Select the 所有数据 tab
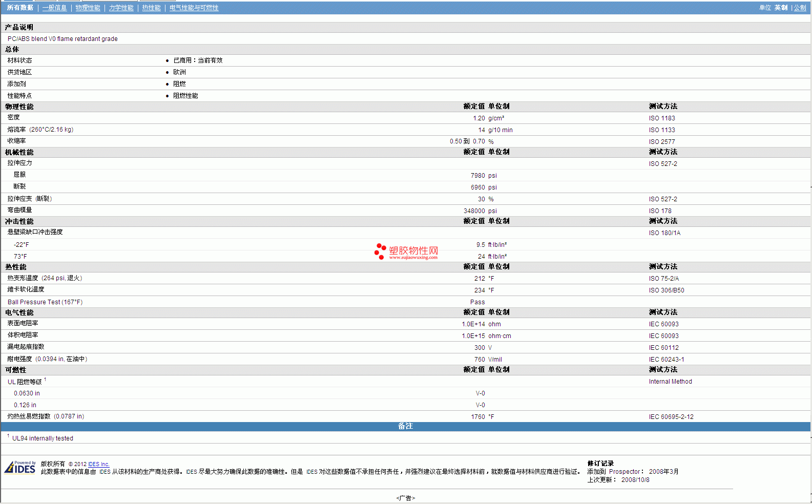The image size is (812, 504). [20, 8]
